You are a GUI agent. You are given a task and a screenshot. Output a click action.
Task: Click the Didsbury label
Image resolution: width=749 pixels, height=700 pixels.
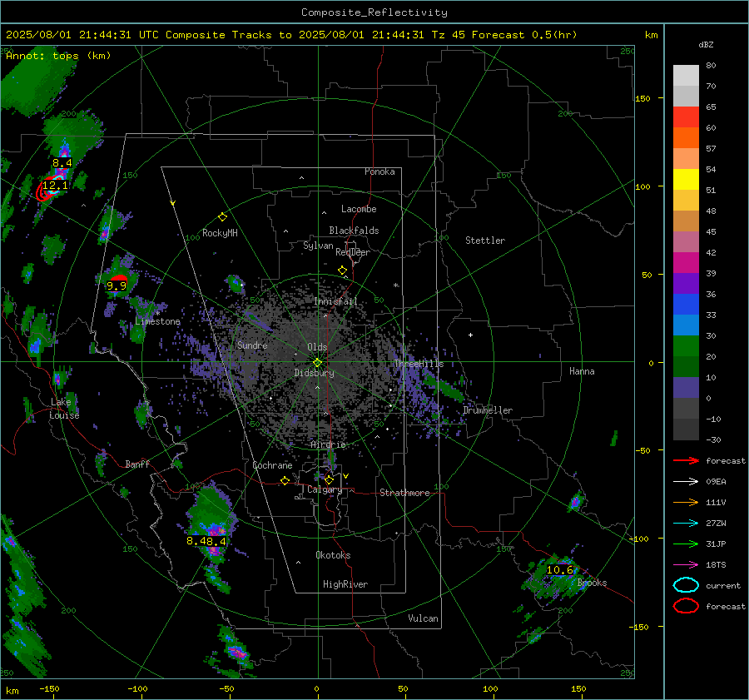click(314, 373)
